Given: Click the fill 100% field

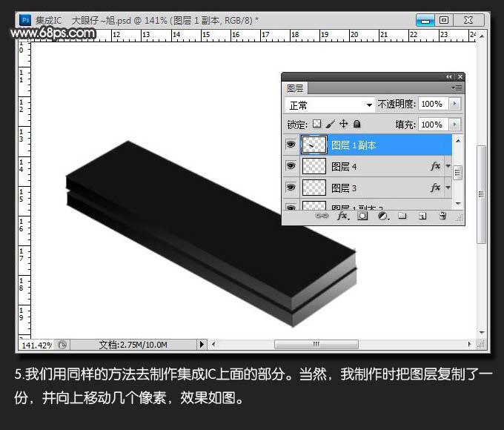Looking at the screenshot, I should coord(434,125).
